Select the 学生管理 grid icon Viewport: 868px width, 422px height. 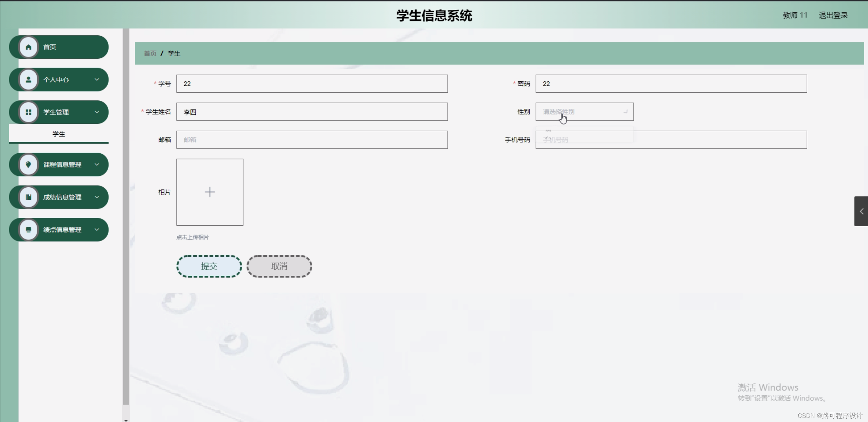[29, 112]
